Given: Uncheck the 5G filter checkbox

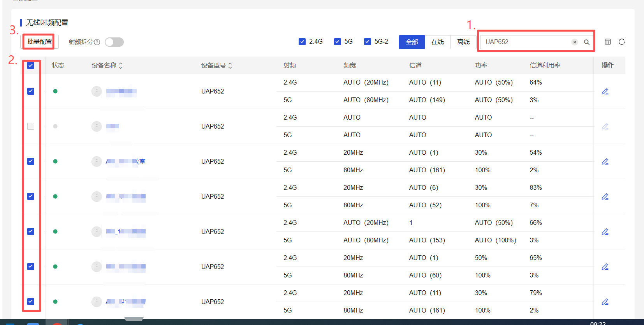Looking at the screenshot, I should [x=338, y=42].
